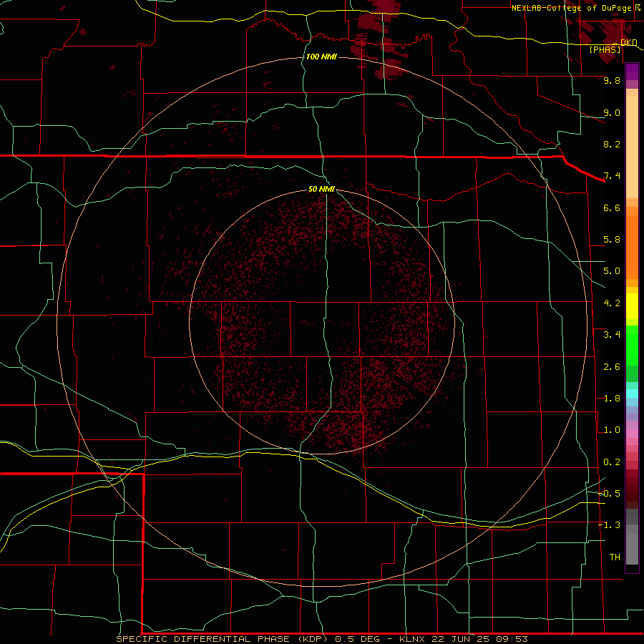
Task: Click the 1.0 scale value
Action: [612, 430]
